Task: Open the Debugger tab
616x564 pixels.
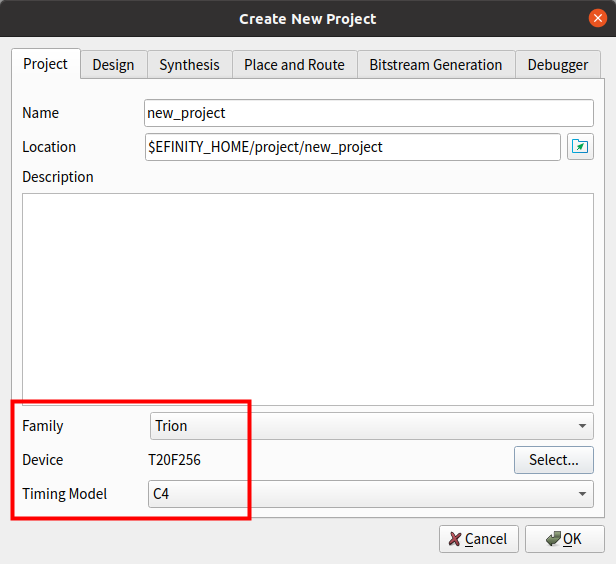Action: click(x=558, y=65)
